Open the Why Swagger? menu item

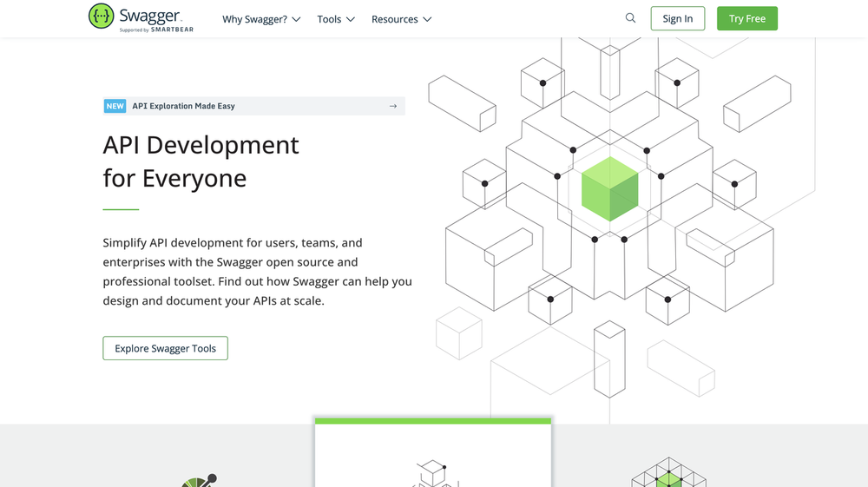pyautogui.click(x=254, y=19)
